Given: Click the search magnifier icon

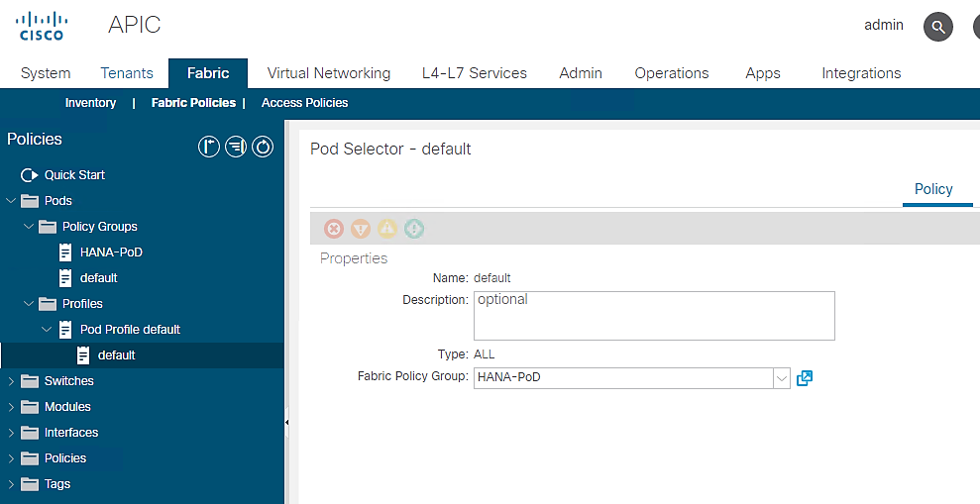Looking at the screenshot, I should tap(938, 27).
